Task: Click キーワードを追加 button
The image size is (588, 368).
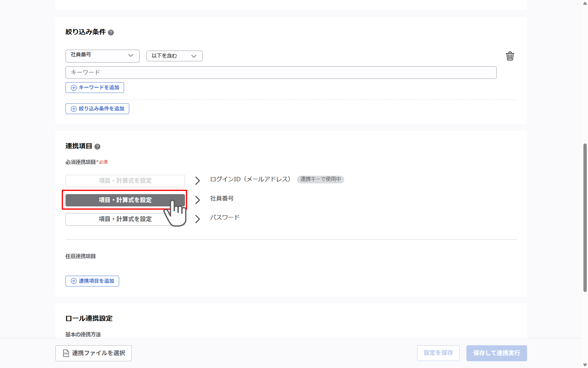Action: (x=95, y=88)
